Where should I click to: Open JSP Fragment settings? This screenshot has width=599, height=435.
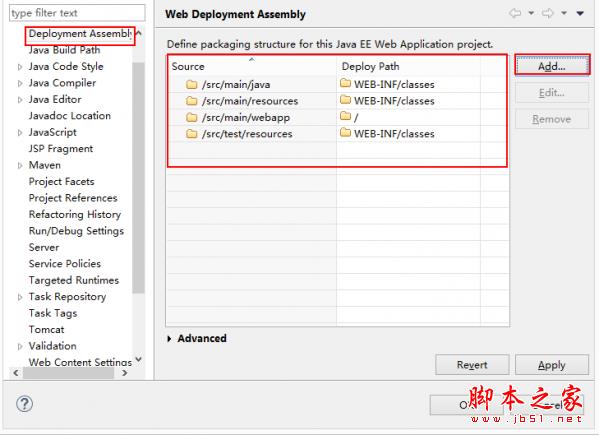click(x=61, y=149)
